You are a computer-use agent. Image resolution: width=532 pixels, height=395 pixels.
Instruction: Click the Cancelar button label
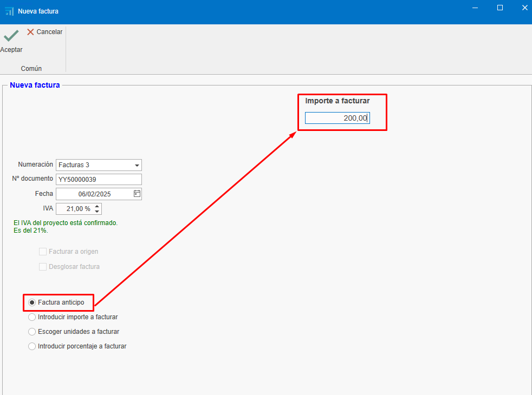pyautogui.click(x=49, y=32)
